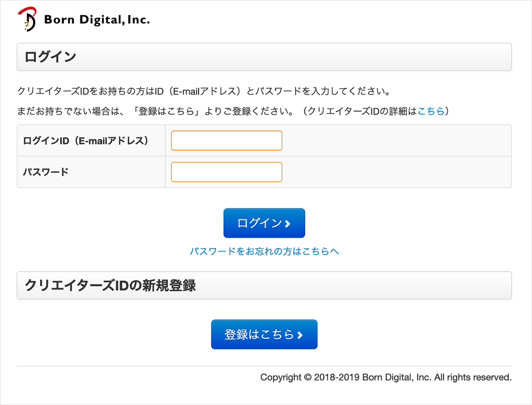Click the copyright 2018-2019 footer text
The height and width of the screenshot is (405, 532).
coord(386,377)
